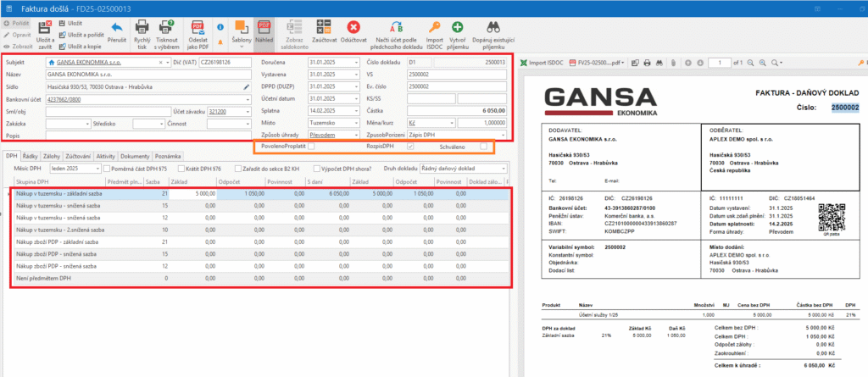
Task: Open Bankovní účet dropdown
Action: [x=248, y=99]
